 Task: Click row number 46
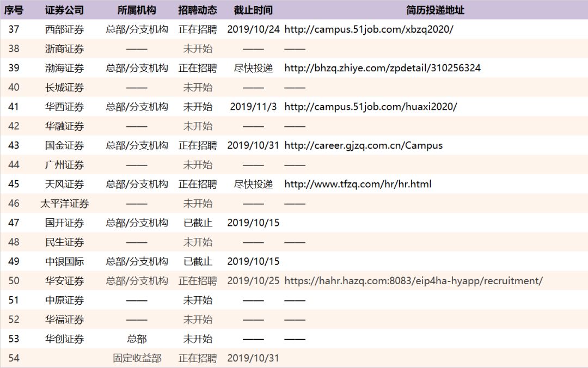[14, 203]
